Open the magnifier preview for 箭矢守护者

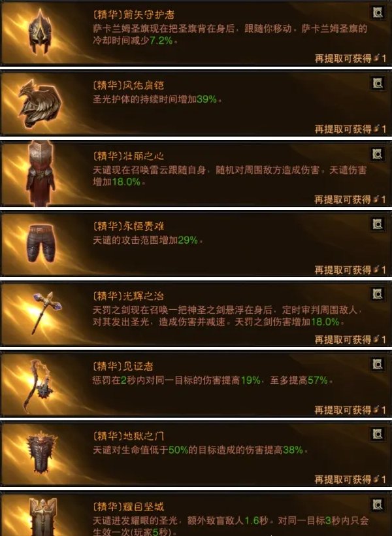[x=378, y=13]
